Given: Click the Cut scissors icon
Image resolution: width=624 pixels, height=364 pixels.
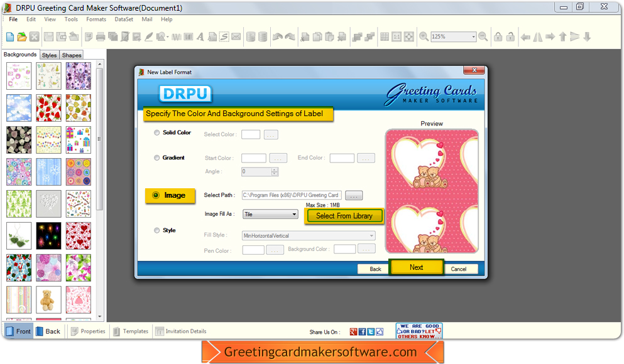Looking at the screenshot, I should point(305,37).
